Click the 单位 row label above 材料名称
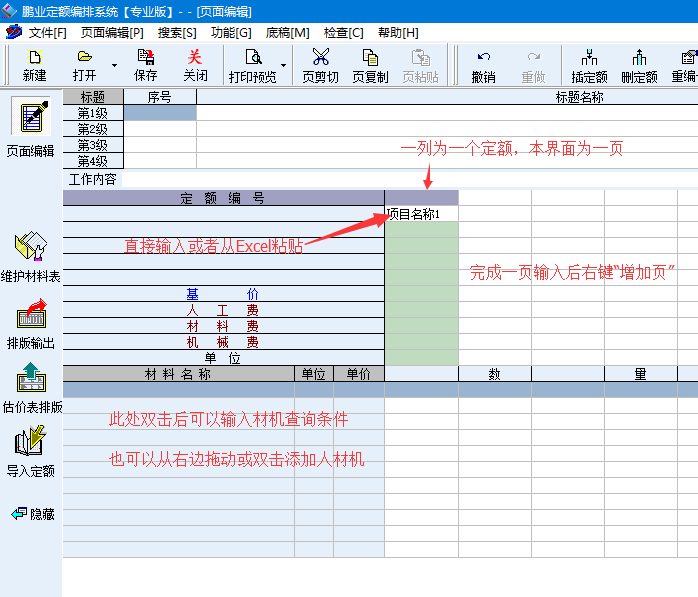Image resolution: width=698 pixels, height=597 pixels. pyautogui.click(x=223, y=358)
